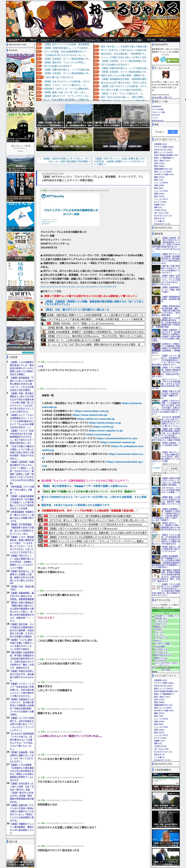Open the 石破総理の勝利 両院議員総会 thumbnail
Viewport: 186px width, 868px height.
tap(122, 139)
